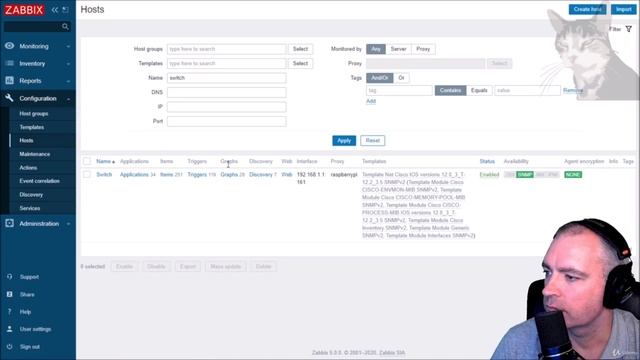Tick the checkbox for Switch host
The image size is (640, 360).
click(87, 174)
